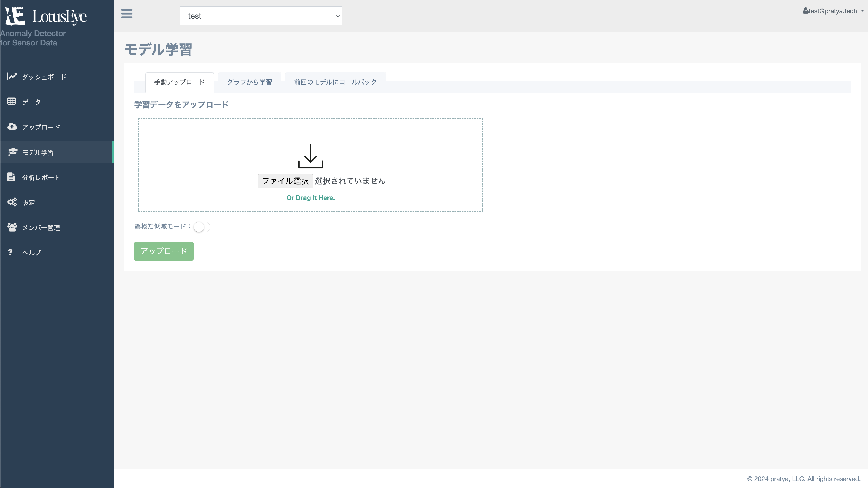Open ヘルプ in the sidebar
The image size is (868, 488).
coord(57,253)
